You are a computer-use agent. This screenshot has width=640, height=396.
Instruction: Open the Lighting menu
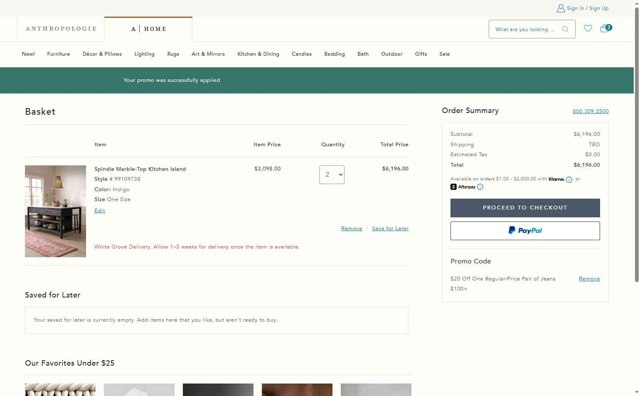[144, 54]
